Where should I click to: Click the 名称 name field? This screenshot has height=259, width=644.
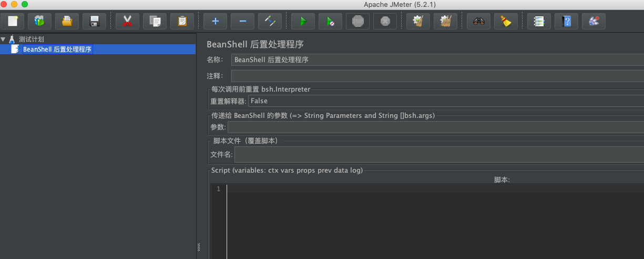point(437,59)
